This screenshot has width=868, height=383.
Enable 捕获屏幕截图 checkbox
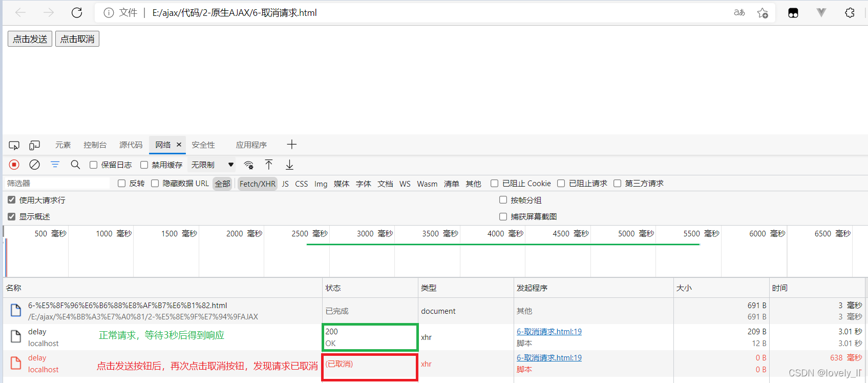pyautogui.click(x=503, y=216)
